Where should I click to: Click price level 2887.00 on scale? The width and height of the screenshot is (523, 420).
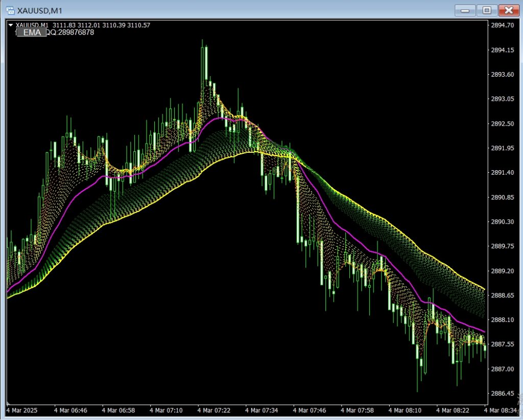click(x=503, y=369)
